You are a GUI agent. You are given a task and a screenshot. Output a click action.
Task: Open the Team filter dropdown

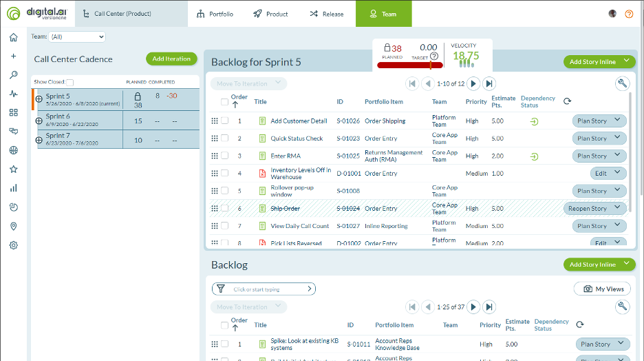click(77, 37)
